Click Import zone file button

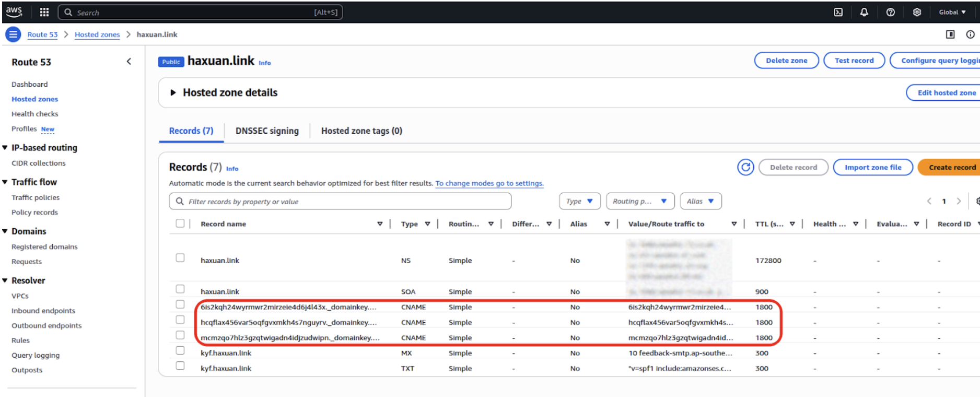coord(873,167)
